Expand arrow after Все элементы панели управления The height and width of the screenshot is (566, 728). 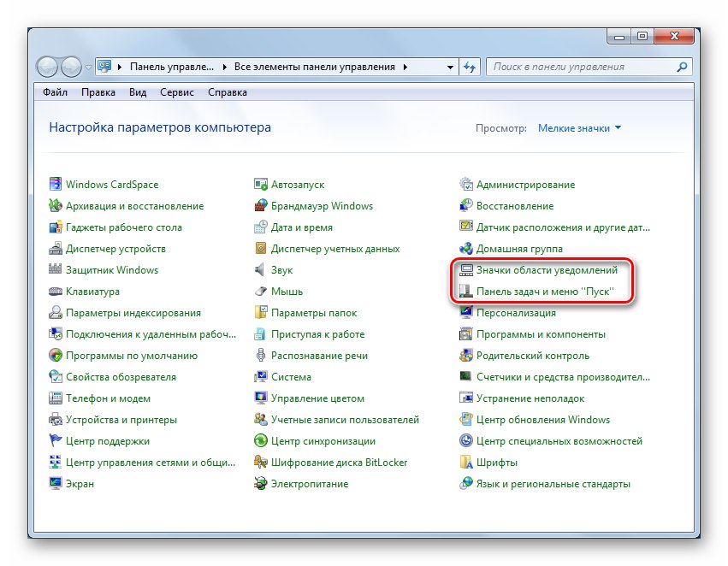405,68
